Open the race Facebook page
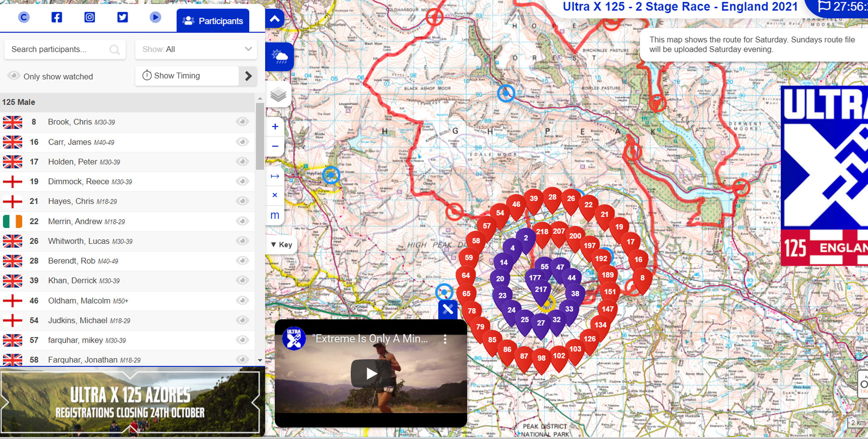Viewport: 868px width, 439px height. tap(56, 17)
